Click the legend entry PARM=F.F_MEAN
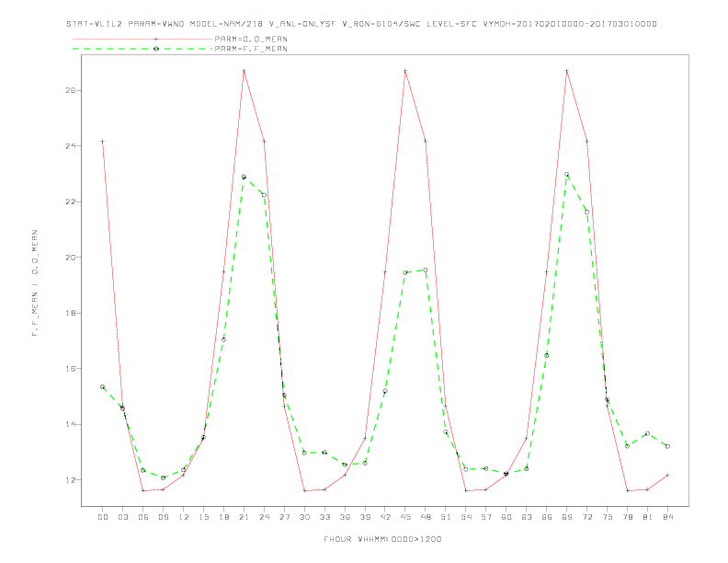 (x=251, y=49)
